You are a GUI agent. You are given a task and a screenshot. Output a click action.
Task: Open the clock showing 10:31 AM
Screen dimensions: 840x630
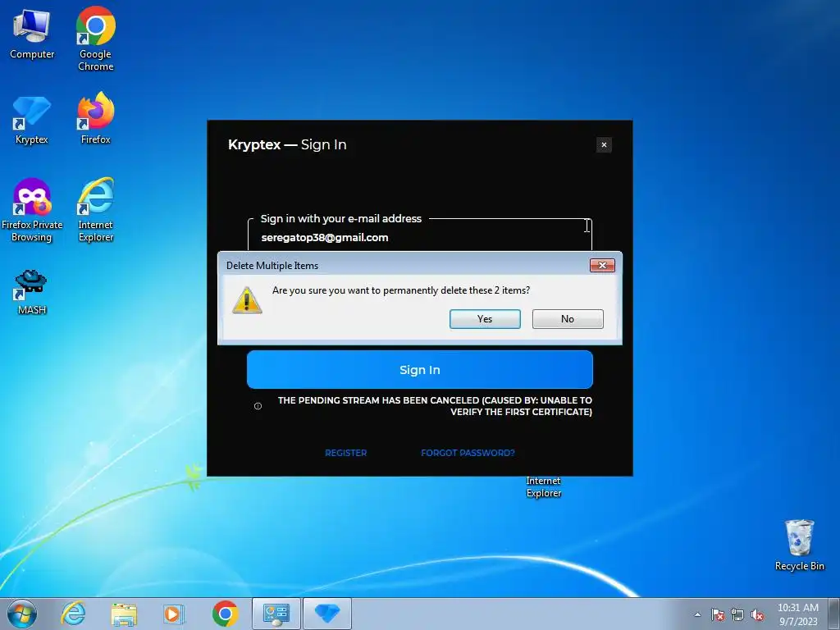(x=797, y=614)
